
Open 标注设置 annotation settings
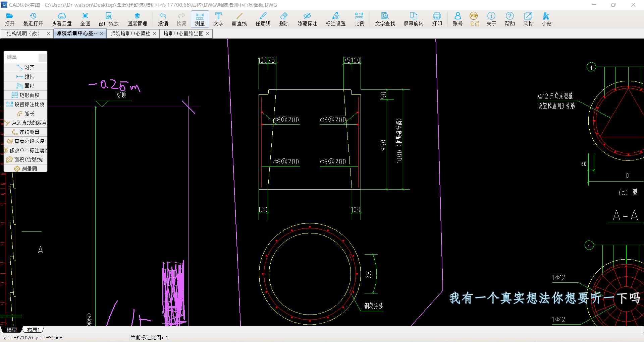(x=336, y=19)
